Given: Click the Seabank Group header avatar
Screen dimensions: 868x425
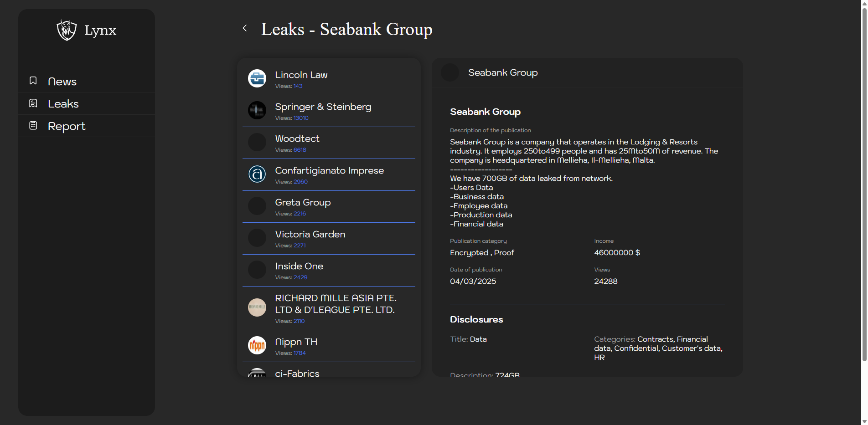Looking at the screenshot, I should 450,73.
